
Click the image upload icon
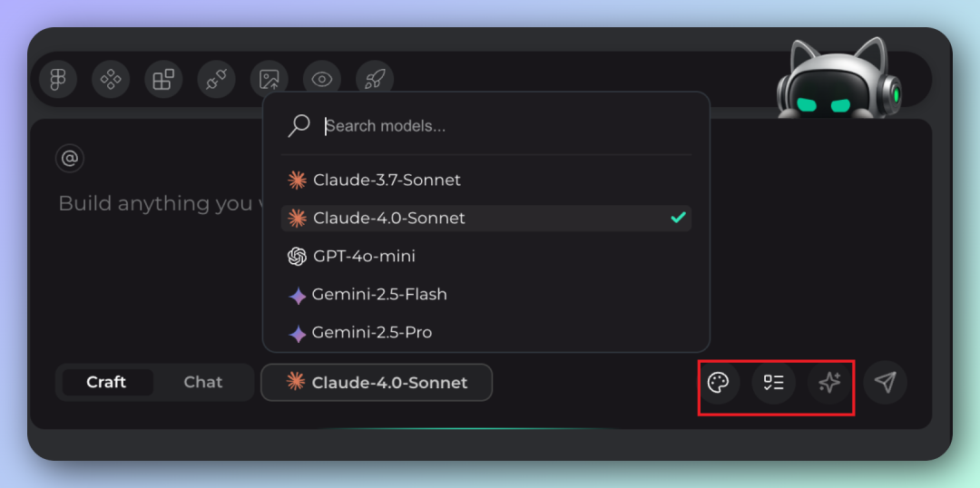pyautogui.click(x=269, y=79)
